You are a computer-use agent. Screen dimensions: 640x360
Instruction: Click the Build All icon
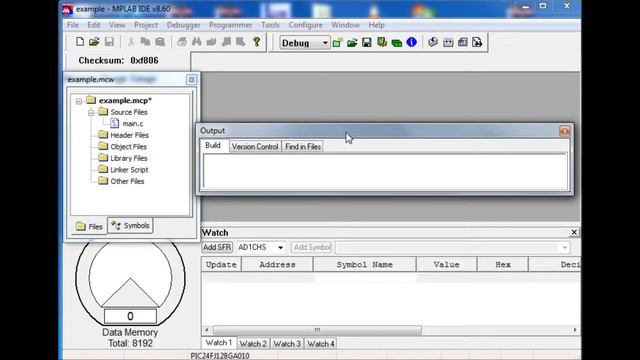pos(448,42)
